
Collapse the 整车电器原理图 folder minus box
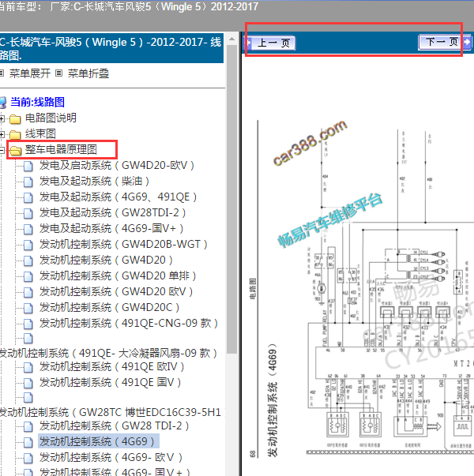tap(2, 149)
